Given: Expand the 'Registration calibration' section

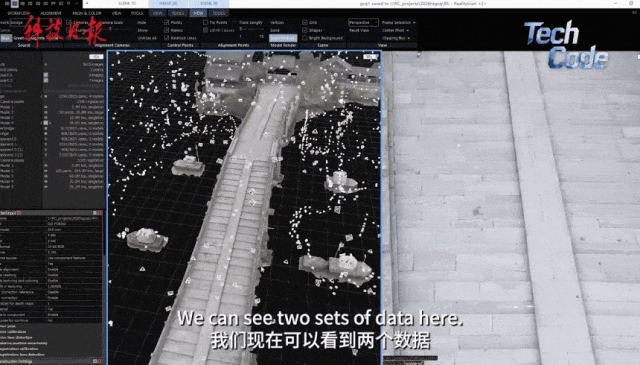Looking at the screenshot, I should (19, 349).
